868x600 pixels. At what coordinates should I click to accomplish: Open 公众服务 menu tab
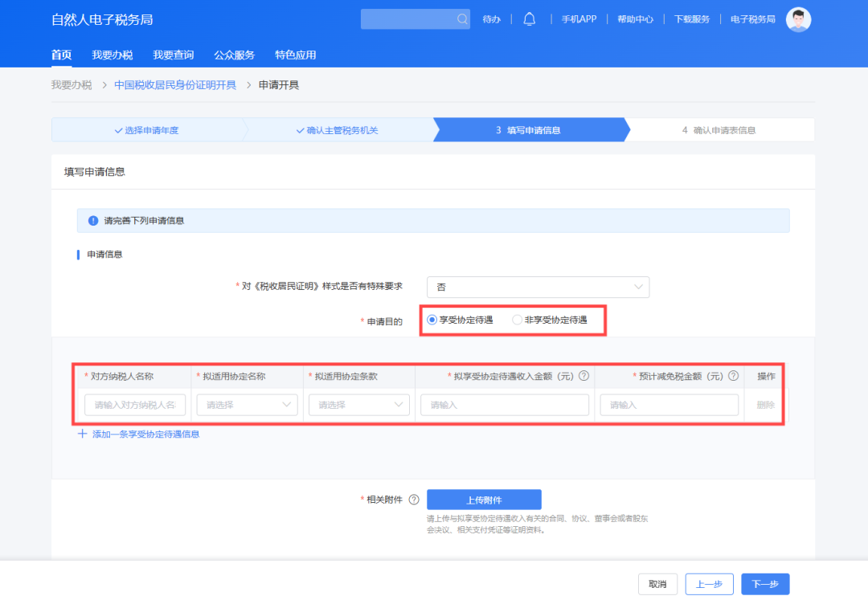(234, 55)
